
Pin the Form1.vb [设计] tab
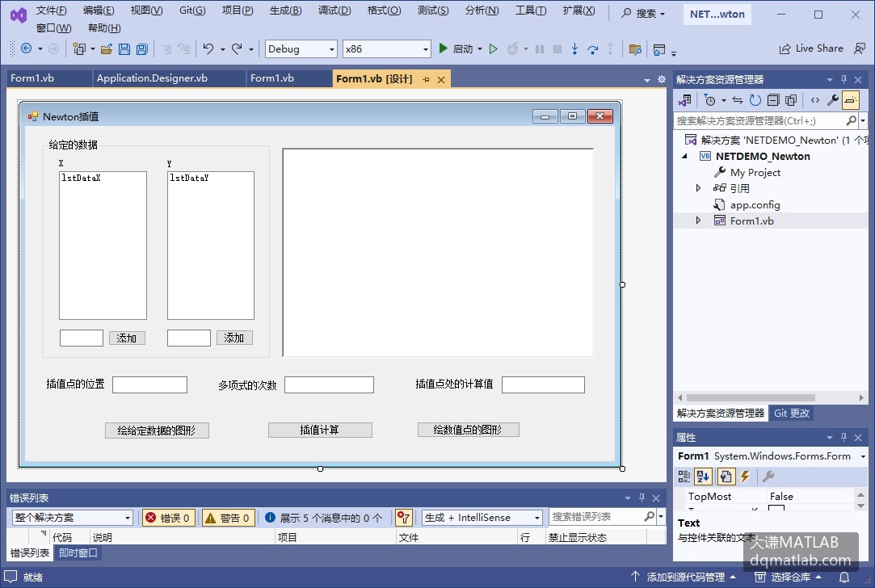click(x=427, y=79)
